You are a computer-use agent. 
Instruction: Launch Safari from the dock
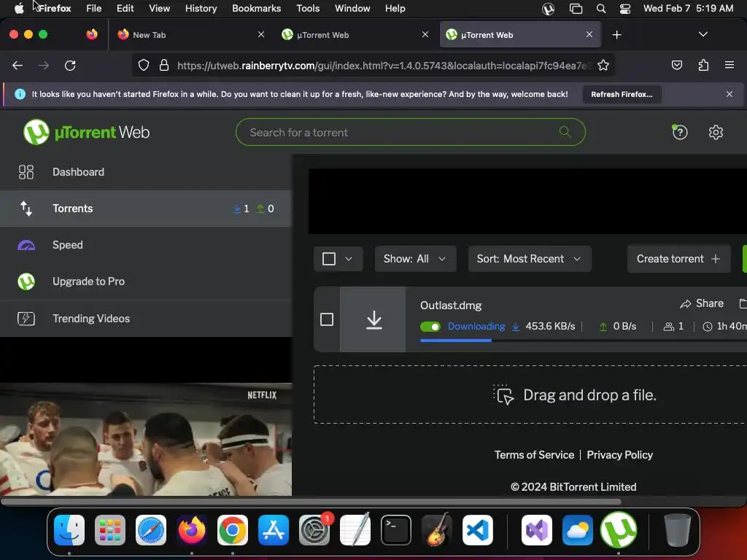click(150, 530)
